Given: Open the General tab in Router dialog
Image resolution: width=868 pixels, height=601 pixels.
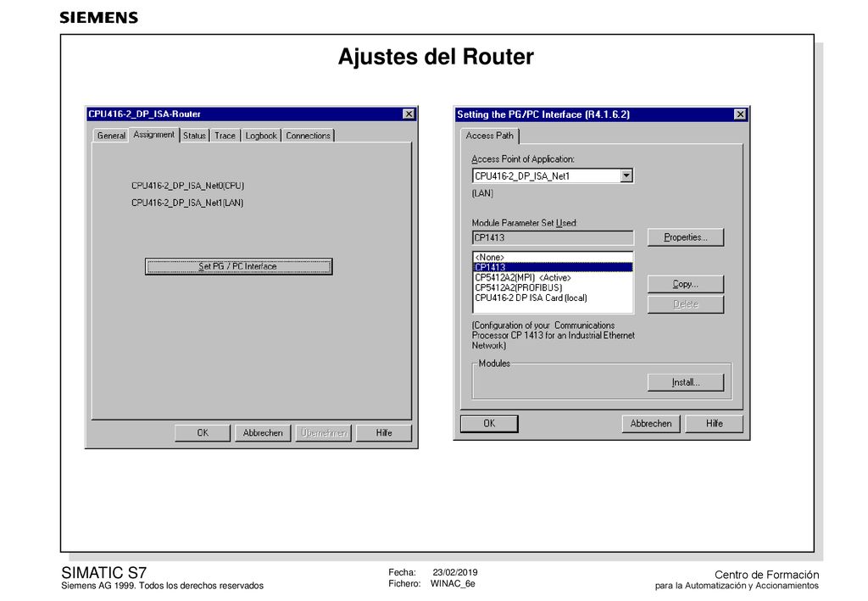Looking at the screenshot, I should 111,136.
